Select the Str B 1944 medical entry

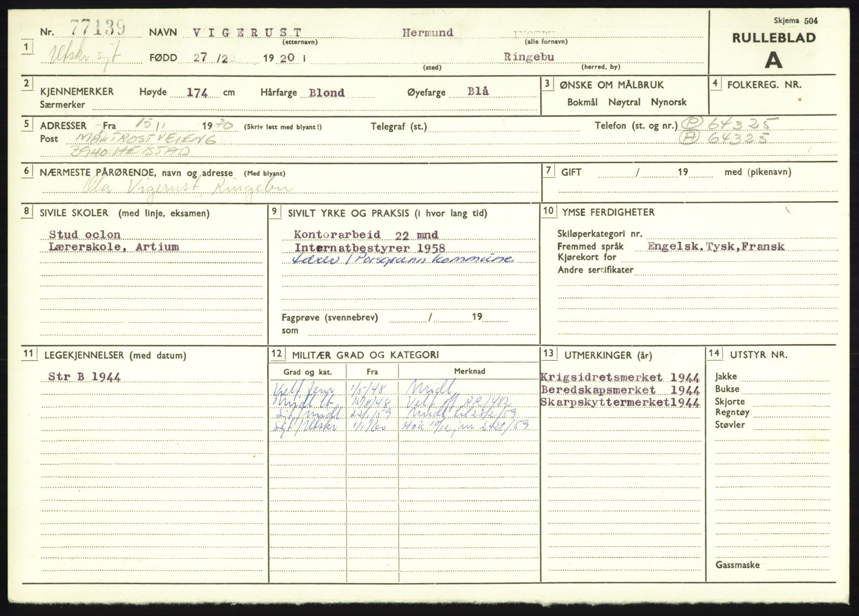(x=84, y=377)
